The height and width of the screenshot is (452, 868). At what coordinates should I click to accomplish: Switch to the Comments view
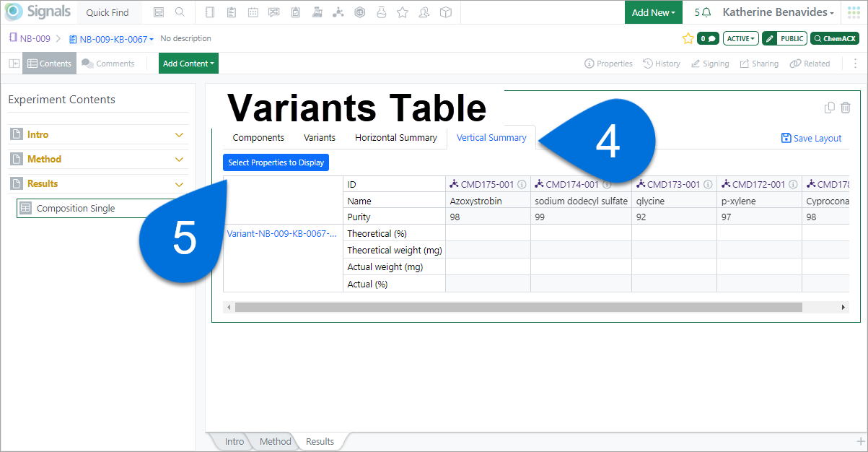[x=108, y=64]
